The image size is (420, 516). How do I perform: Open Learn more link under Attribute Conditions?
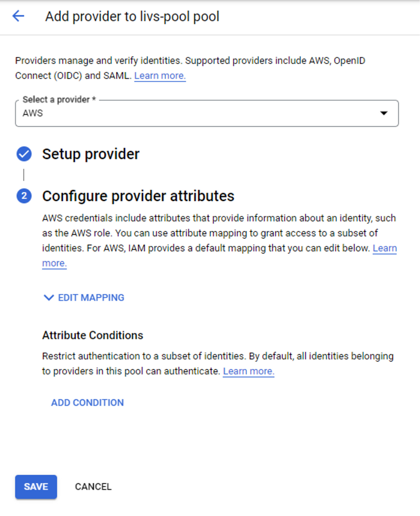coord(248,371)
